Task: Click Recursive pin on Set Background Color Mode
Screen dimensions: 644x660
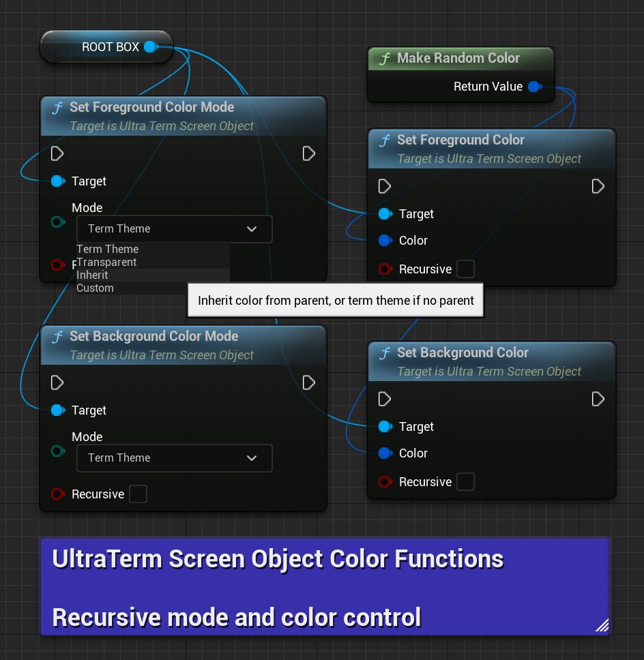Action: (58, 494)
